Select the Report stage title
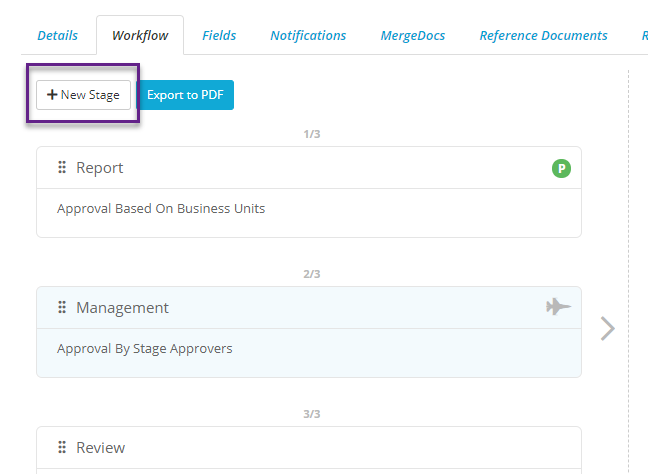The width and height of the screenshot is (648, 474). point(100,168)
